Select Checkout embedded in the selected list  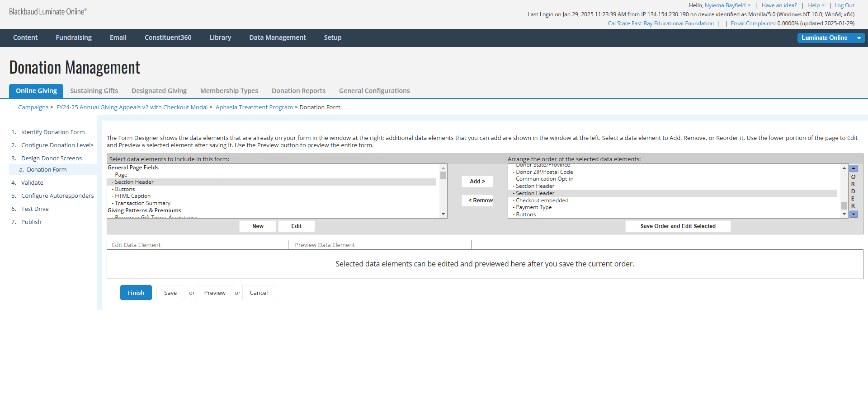pyautogui.click(x=542, y=201)
